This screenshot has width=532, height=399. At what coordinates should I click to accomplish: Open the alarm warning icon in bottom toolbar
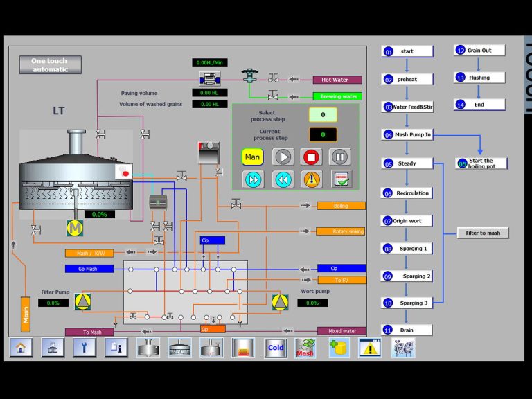pyautogui.click(x=370, y=348)
